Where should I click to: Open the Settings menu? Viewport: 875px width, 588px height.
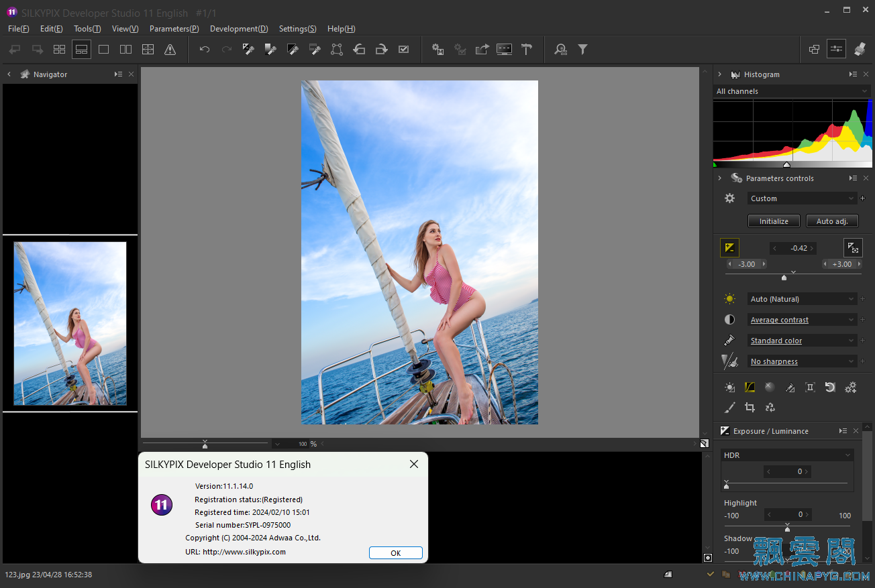coord(297,29)
